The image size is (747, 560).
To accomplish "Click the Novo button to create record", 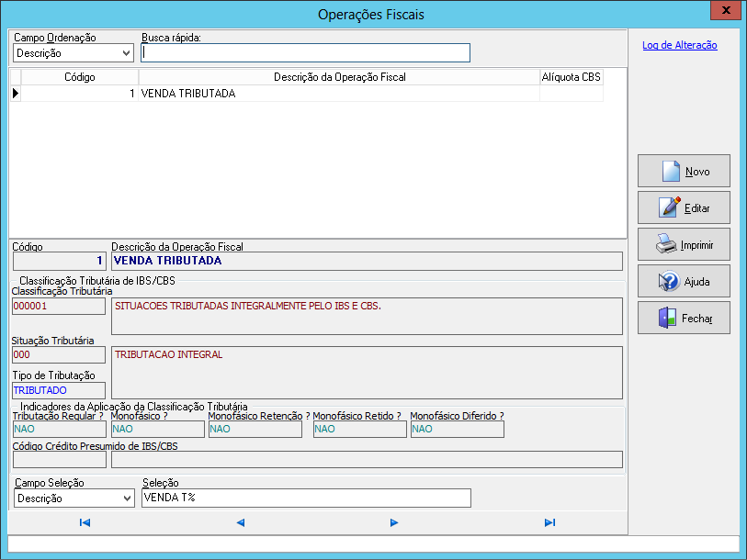I will click(x=684, y=172).
